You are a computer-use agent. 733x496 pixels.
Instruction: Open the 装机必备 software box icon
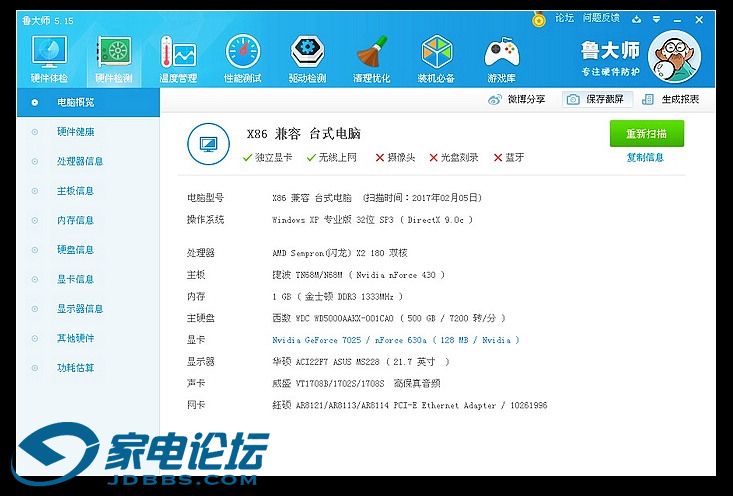(437, 58)
